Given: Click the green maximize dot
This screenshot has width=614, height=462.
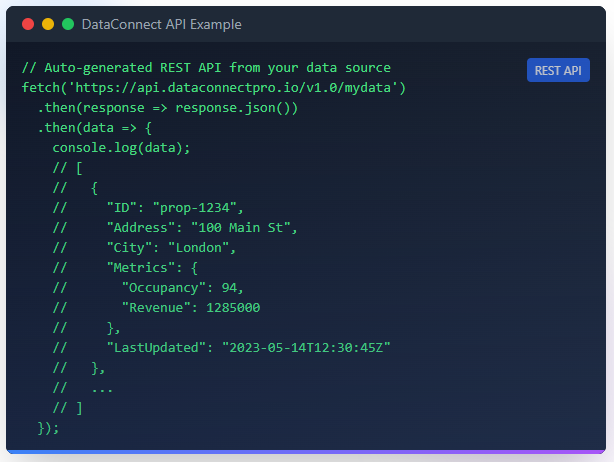Looking at the screenshot, I should pyautogui.click(x=68, y=24).
